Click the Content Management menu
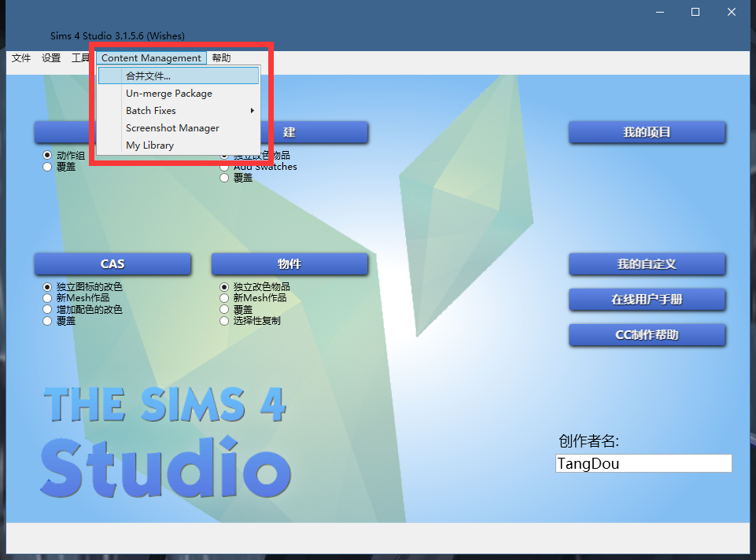The height and width of the screenshot is (560, 756). coord(151,58)
